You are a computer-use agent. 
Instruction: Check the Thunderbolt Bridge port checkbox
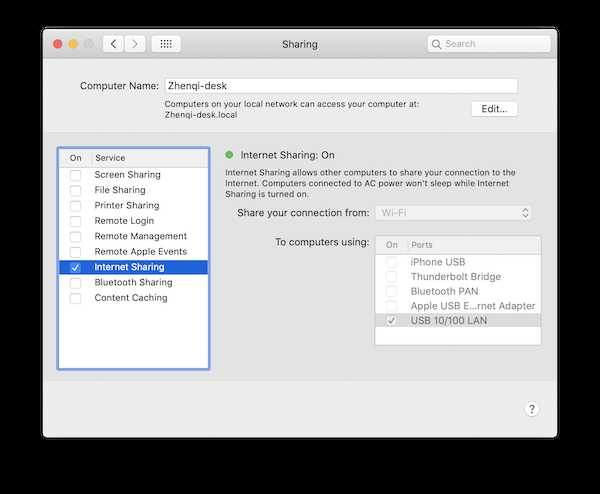[x=391, y=277]
